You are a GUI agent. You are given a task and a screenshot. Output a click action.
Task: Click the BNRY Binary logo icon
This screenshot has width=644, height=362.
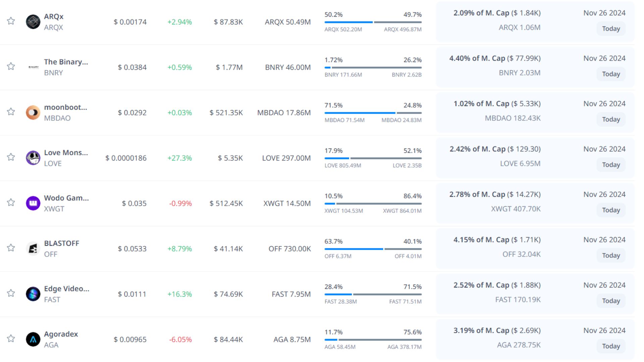[x=33, y=67]
